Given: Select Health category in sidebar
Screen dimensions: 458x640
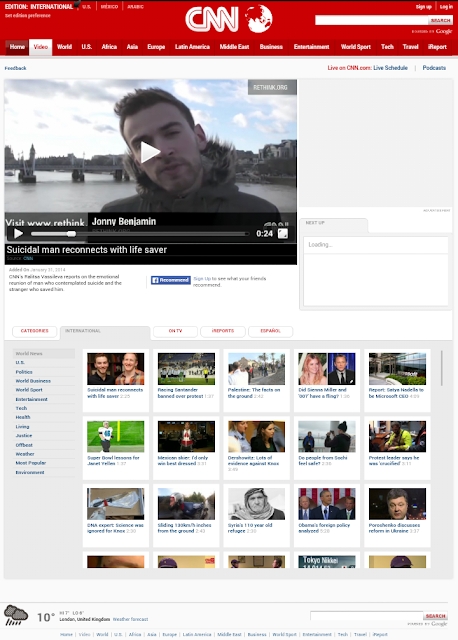Looking at the screenshot, I should (23, 417).
